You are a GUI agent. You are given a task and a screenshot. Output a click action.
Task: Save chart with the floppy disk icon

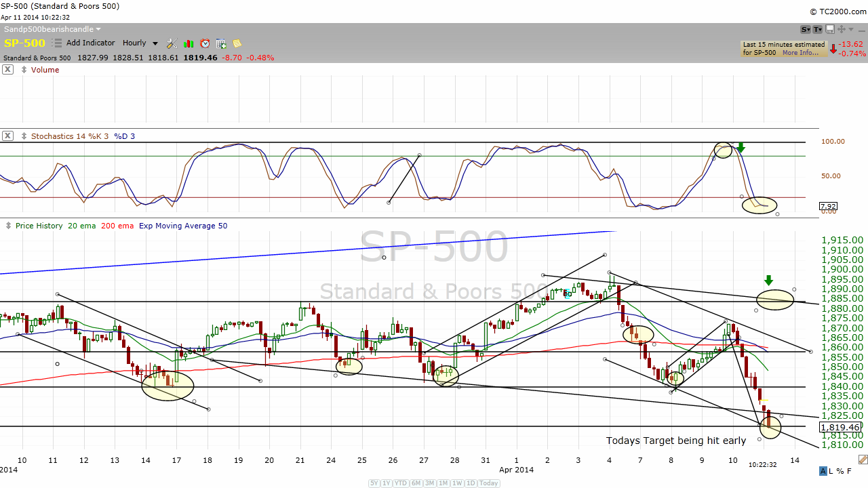(x=830, y=29)
